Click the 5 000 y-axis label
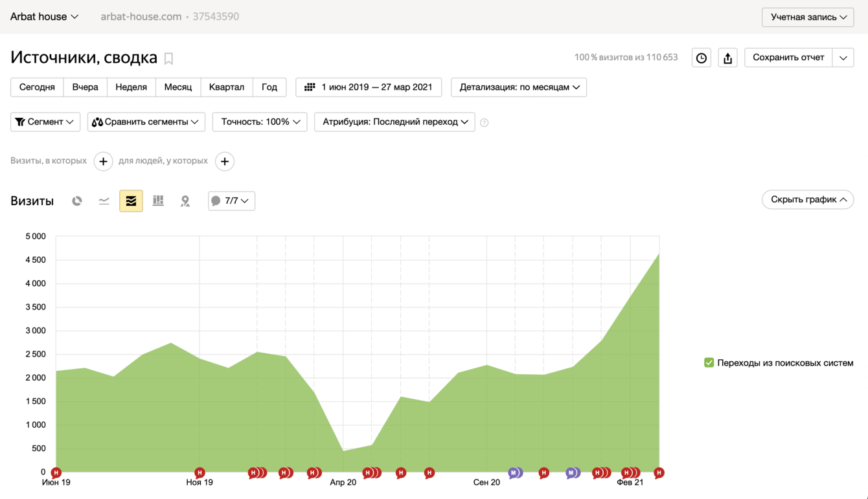This screenshot has height=499, width=868. [36, 236]
